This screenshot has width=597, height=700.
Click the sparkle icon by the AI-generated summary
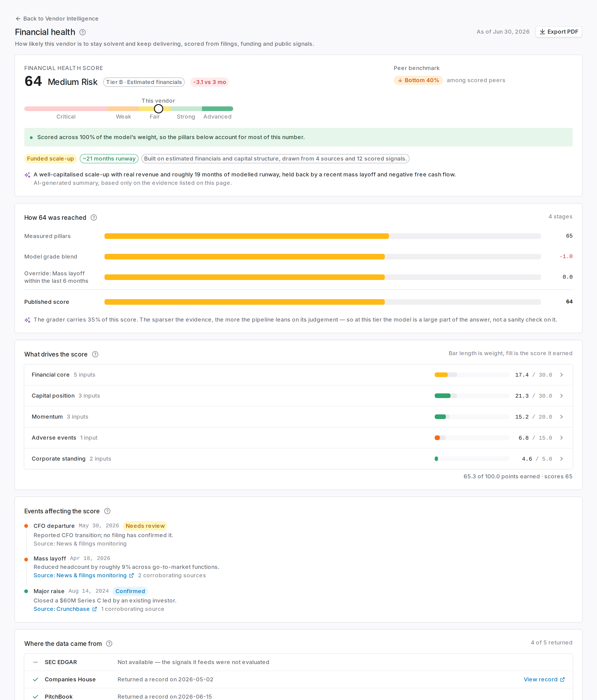(27, 175)
